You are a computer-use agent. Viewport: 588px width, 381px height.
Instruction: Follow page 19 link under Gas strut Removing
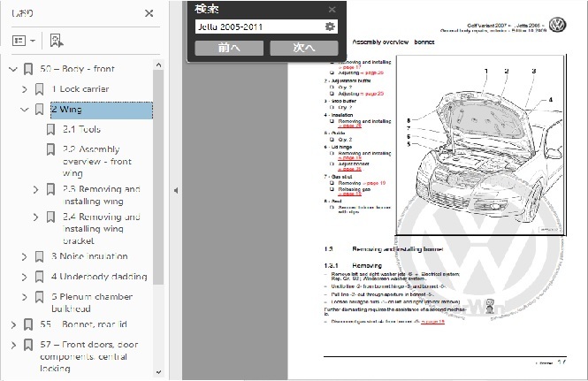point(374,183)
